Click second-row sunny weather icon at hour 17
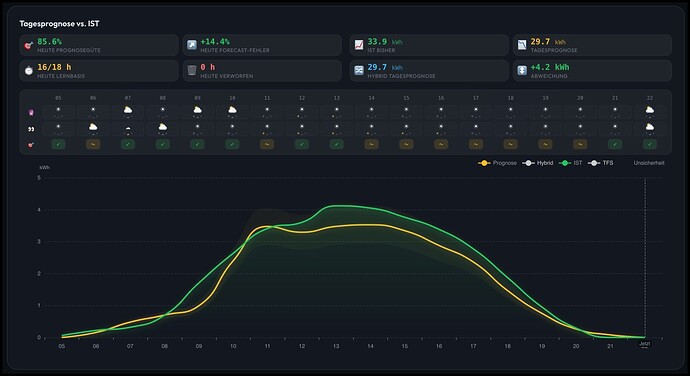The height and width of the screenshot is (376, 690). coord(476,127)
